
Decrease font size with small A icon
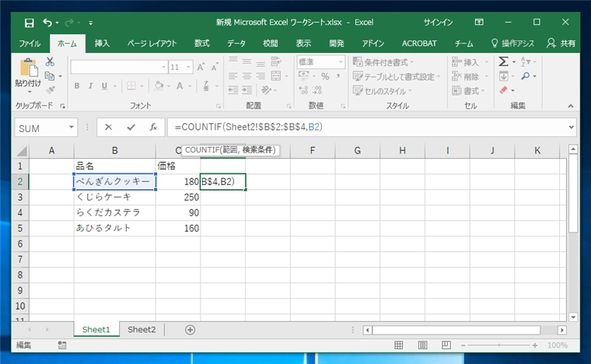pos(215,68)
